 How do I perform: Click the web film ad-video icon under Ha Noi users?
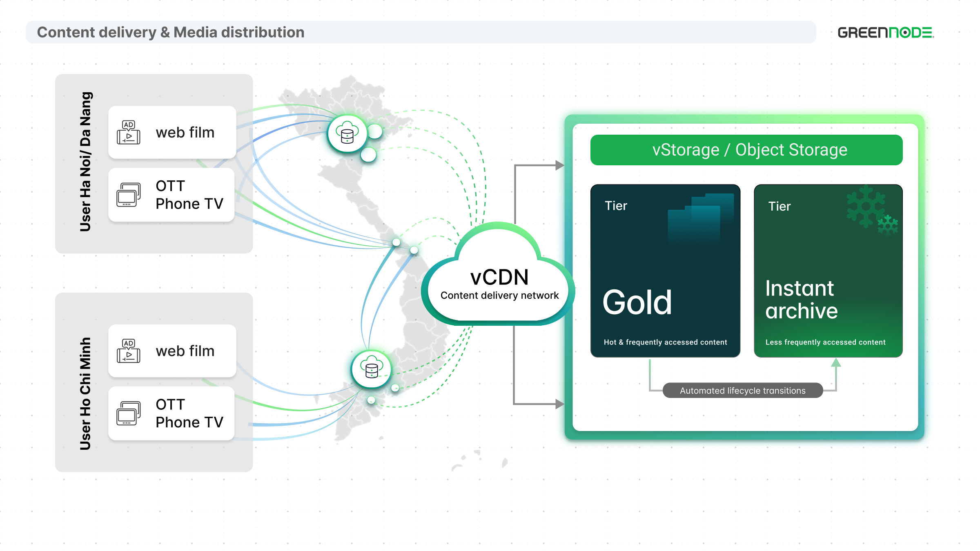[129, 132]
